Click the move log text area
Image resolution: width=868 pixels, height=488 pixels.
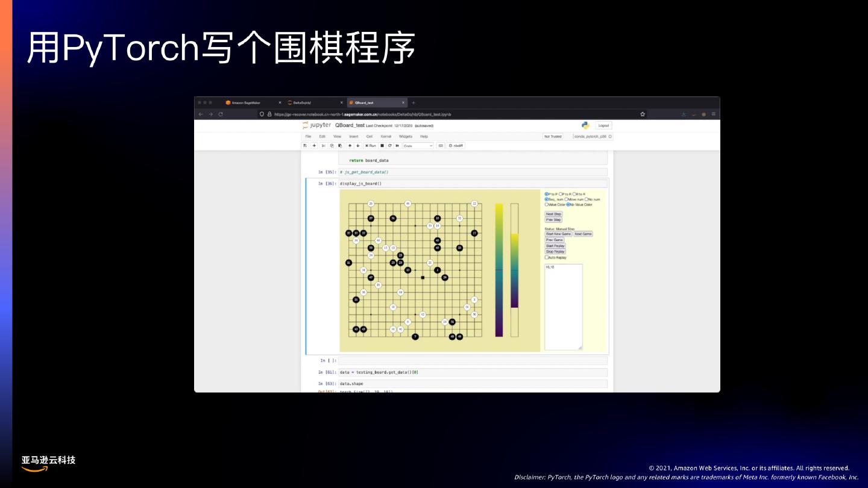[x=564, y=306]
